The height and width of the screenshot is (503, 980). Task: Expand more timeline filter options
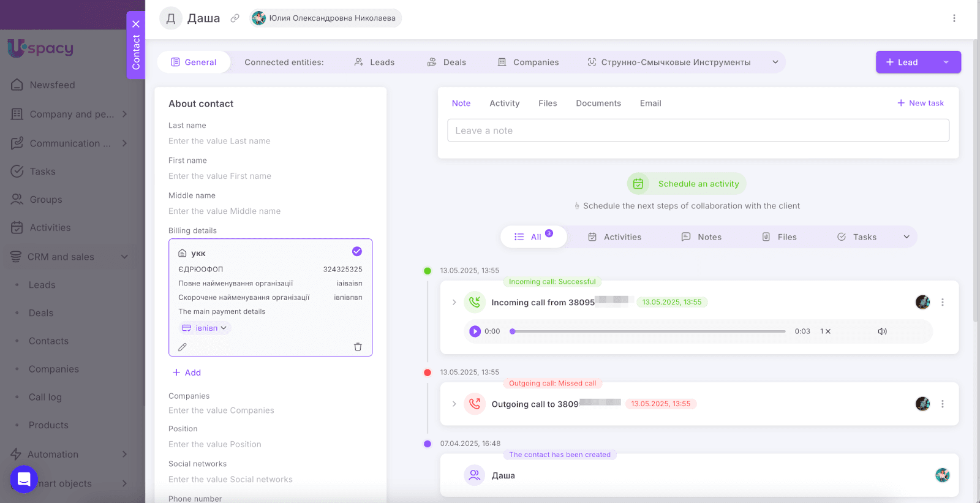point(907,237)
